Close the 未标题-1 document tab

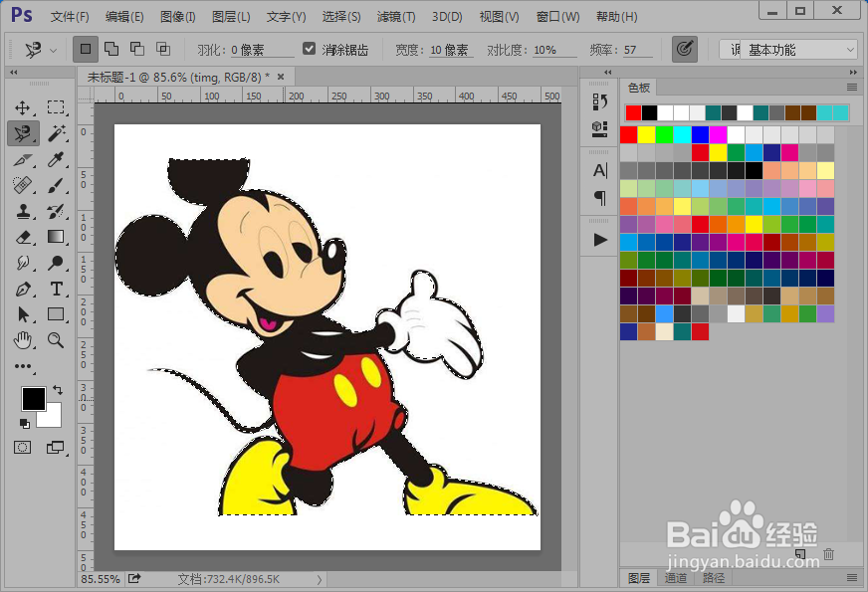281,77
